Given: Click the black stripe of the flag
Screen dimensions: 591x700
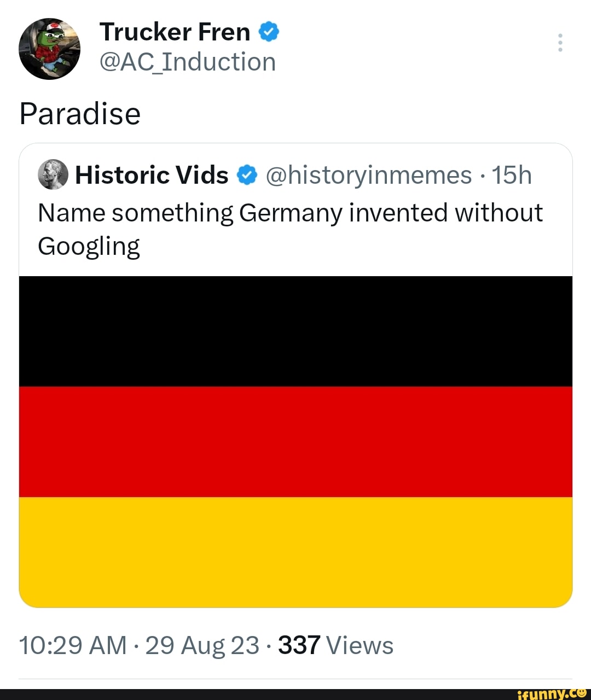Looking at the screenshot, I should click(296, 331).
